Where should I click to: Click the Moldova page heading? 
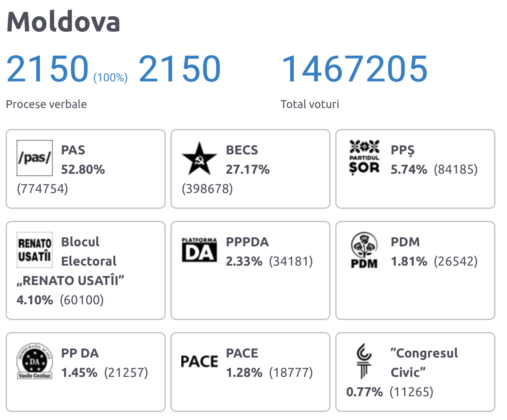point(63,21)
